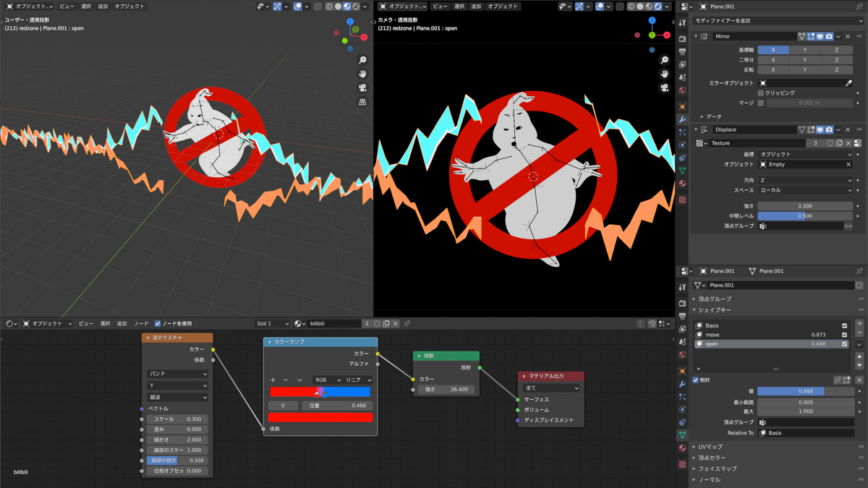Click the zoom magnifier icon in left viewport
The width and height of the screenshot is (868, 488).
362,60
